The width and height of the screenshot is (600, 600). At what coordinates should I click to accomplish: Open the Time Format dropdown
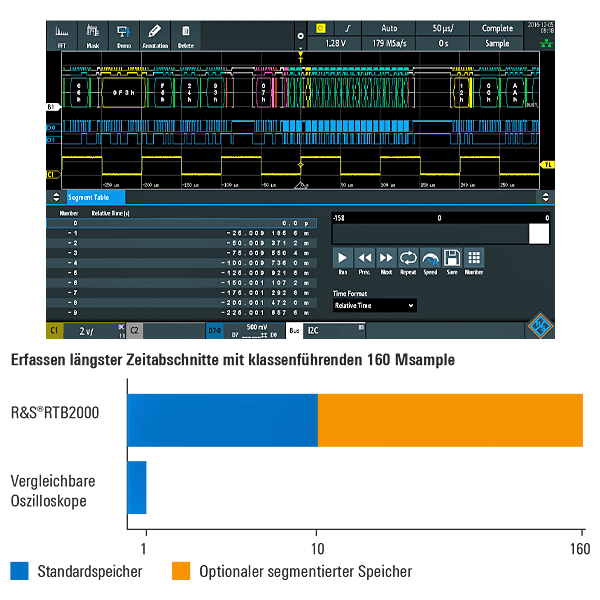[375, 305]
